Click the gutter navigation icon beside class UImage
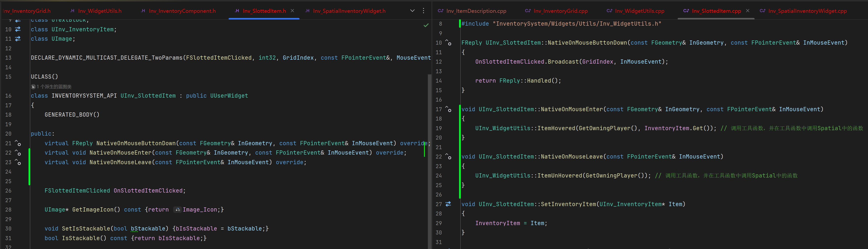The image size is (868, 249). click(18, 39)
